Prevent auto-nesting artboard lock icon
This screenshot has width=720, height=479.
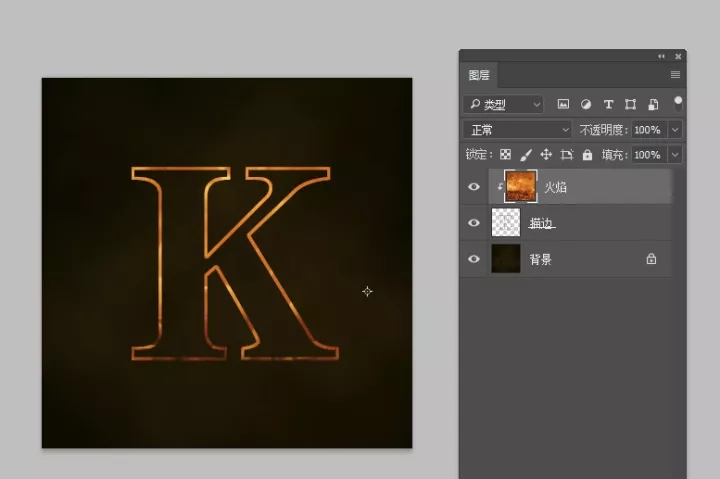point(567,155)
